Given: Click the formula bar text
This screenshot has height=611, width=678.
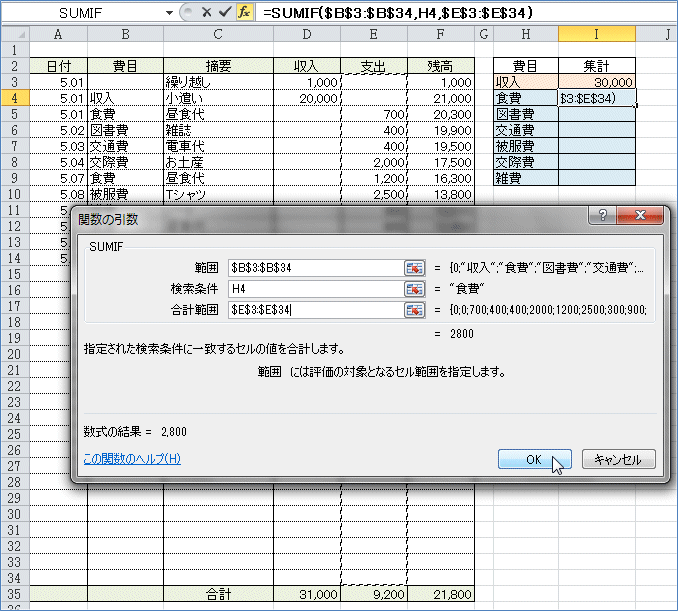Looking at the screenshot, I should pos(400,13).
